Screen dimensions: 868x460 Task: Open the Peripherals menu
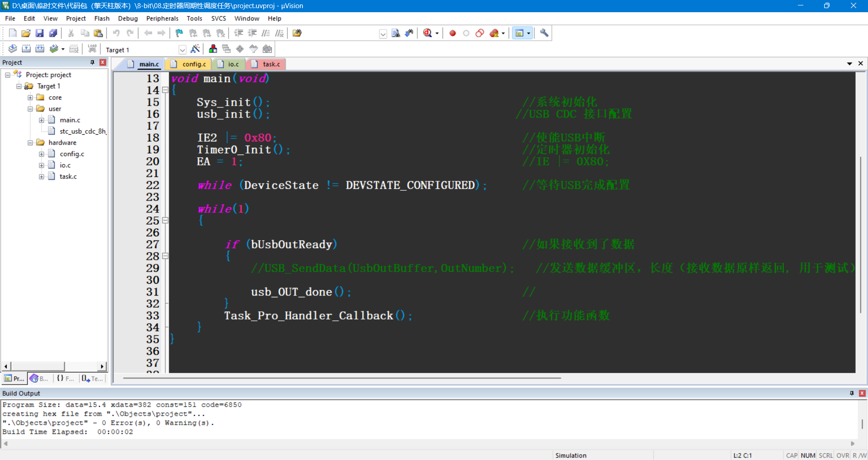pos(162,19)
